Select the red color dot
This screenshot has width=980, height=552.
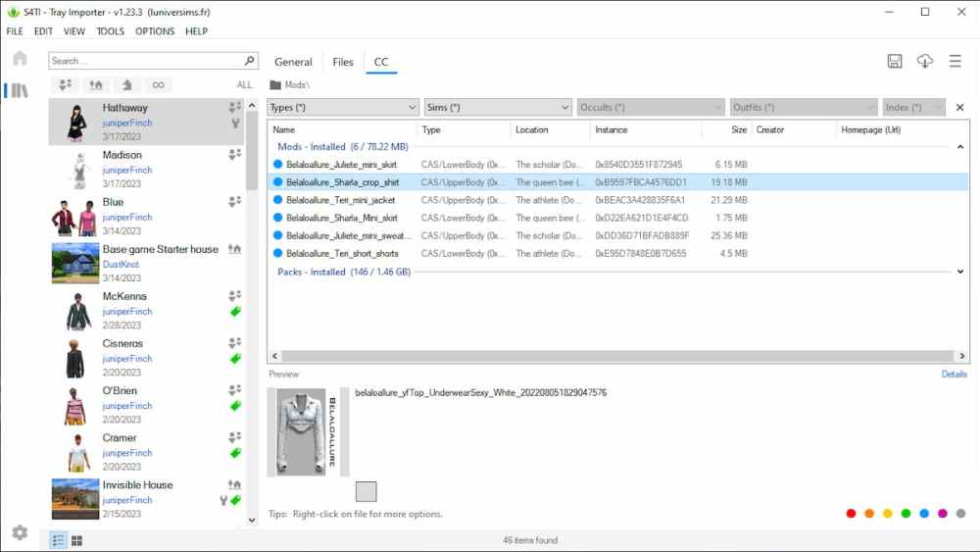pyautogui.click(x=851, y=513)
